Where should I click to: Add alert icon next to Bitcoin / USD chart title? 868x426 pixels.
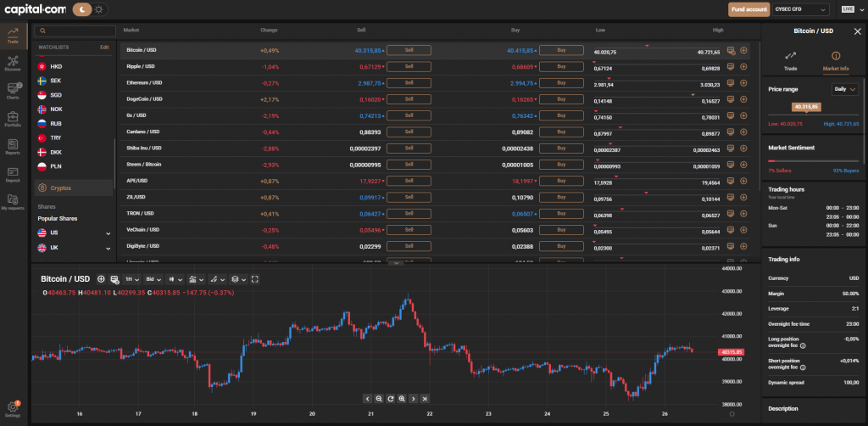(x=101, y=279)
